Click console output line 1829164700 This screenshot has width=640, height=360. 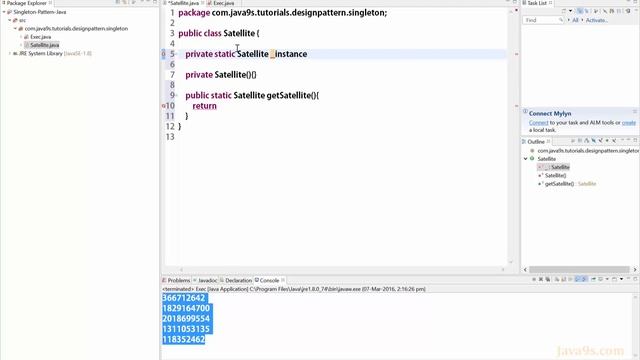pos(186,308)
